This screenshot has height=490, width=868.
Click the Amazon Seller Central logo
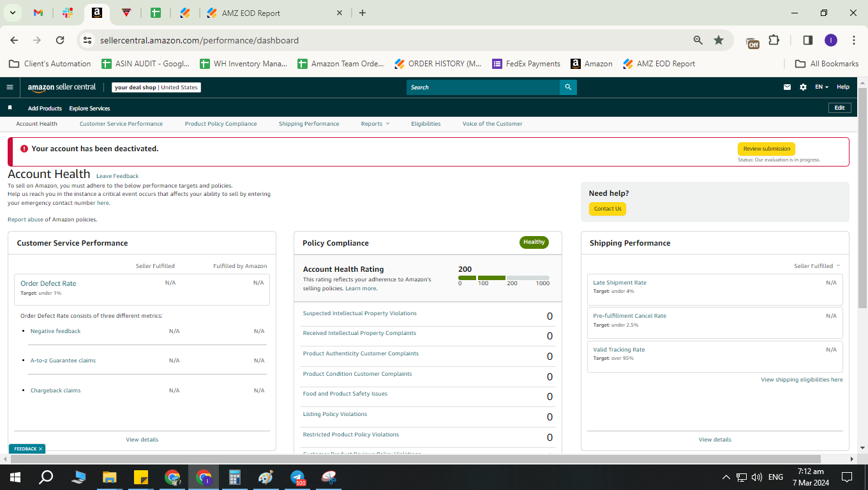(62, 87)
